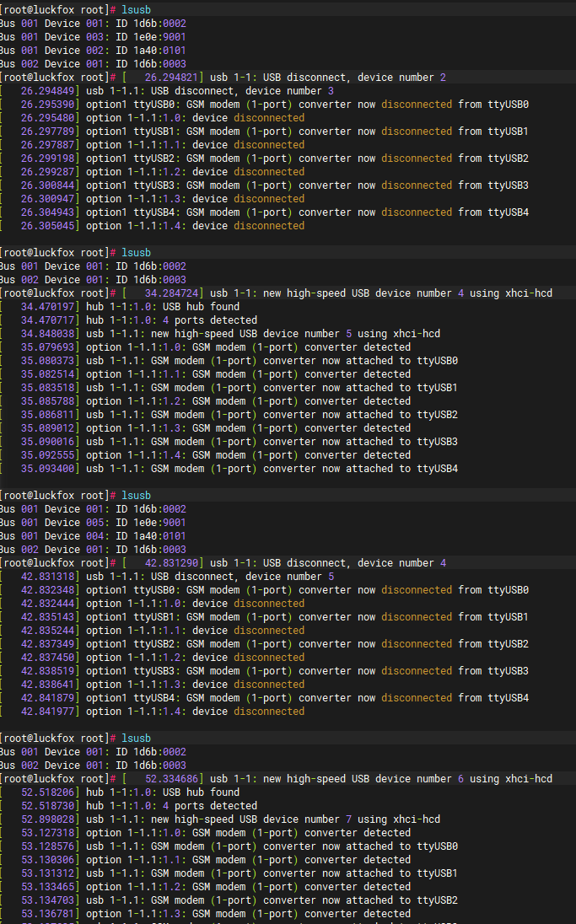This screenshot has width=576, height=924.
Task: Select the line 'Bus 001 Device 002: ID 1a40:0101'
Action: coord(93,51)
